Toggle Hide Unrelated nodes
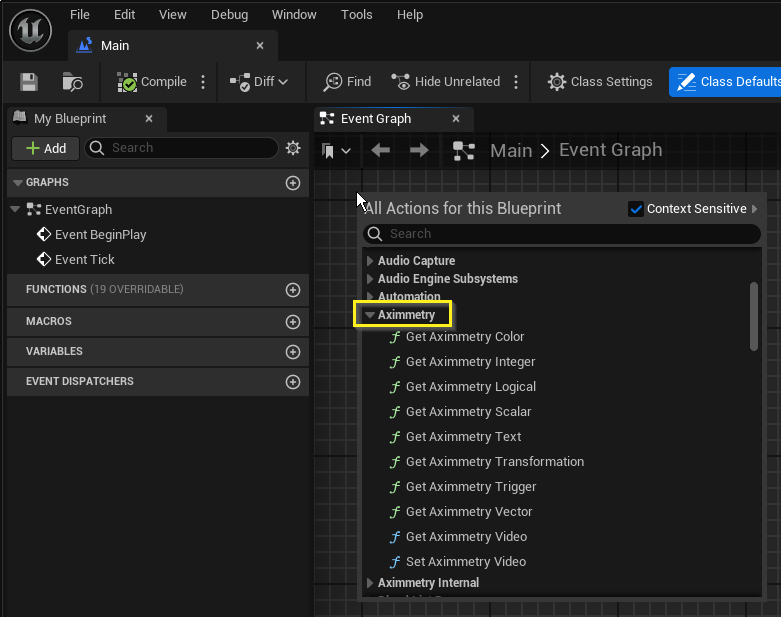 point(445,82)
